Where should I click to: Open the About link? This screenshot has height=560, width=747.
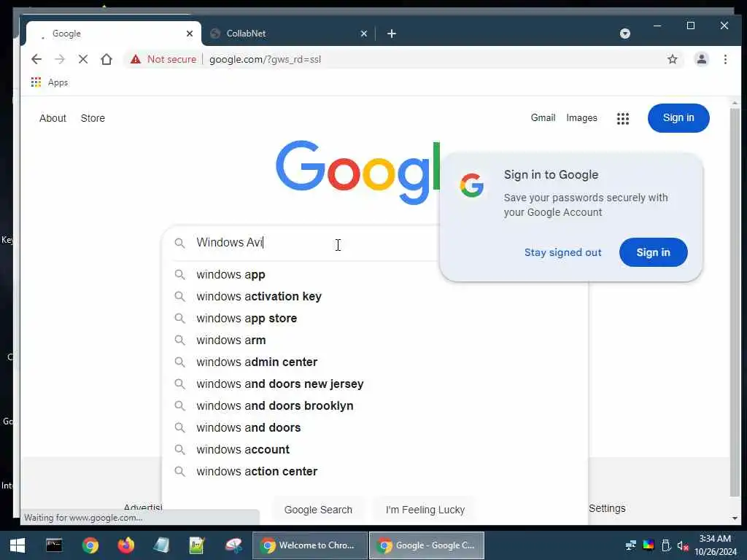point(53,118)
